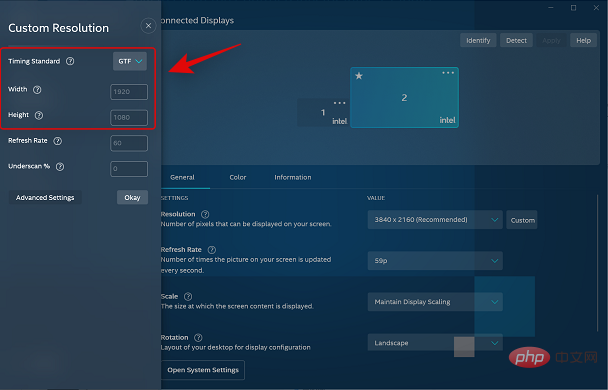
Task: Confirm with the Okay button
Action: 132,197
